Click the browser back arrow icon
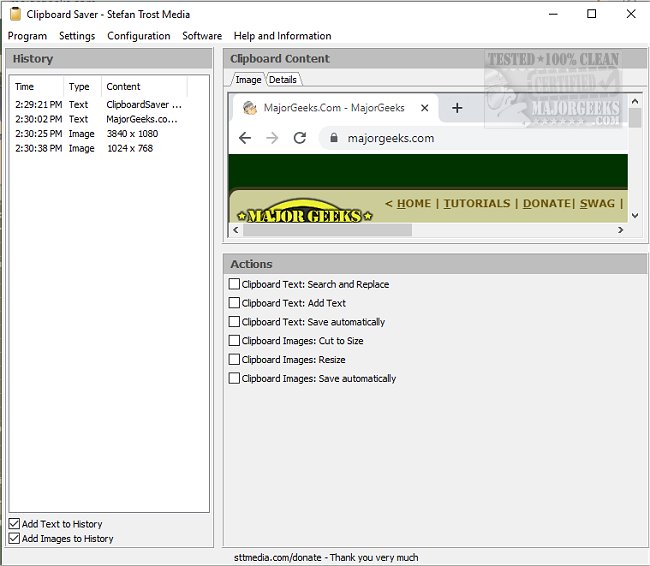 coord(246,138)
